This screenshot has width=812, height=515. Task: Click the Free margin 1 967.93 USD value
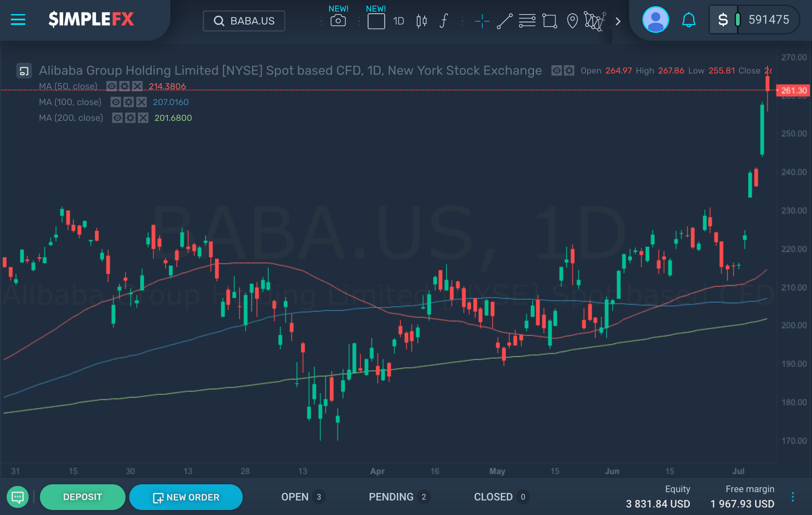(742, 504)
